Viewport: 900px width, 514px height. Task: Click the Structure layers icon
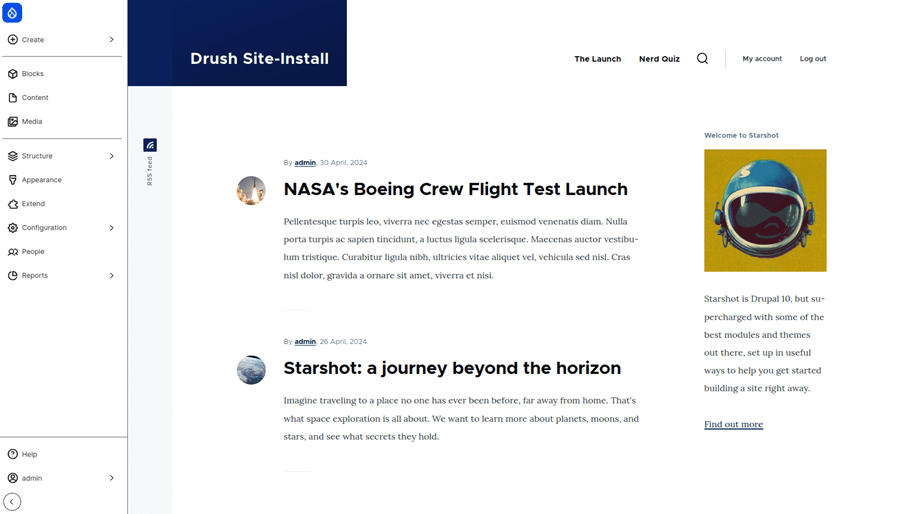13,156
